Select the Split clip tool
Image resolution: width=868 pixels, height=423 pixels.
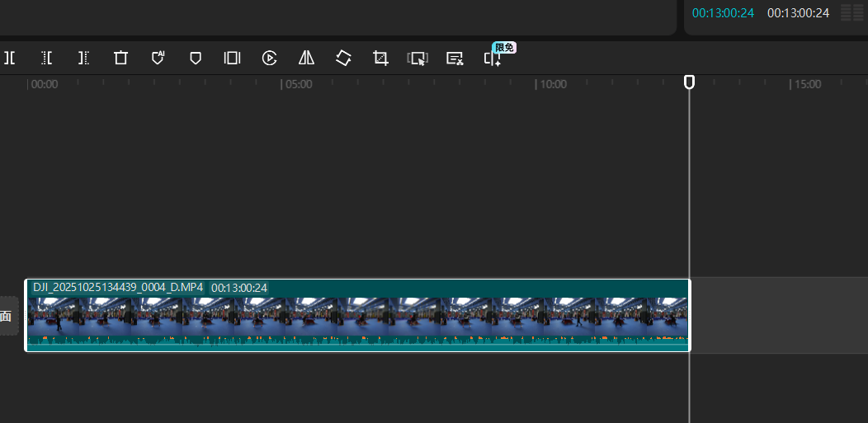click(x=10, y=58)
